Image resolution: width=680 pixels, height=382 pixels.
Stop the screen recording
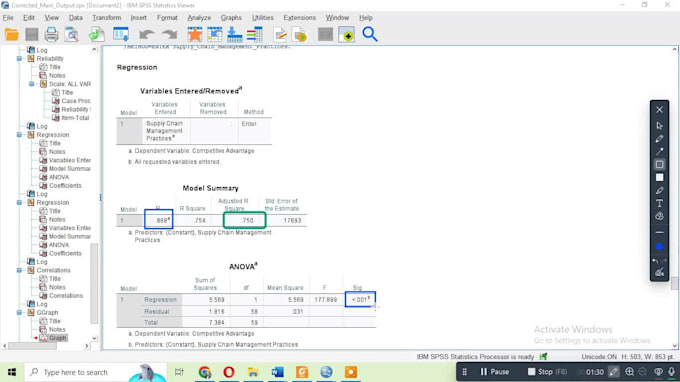tap(547, 372)
